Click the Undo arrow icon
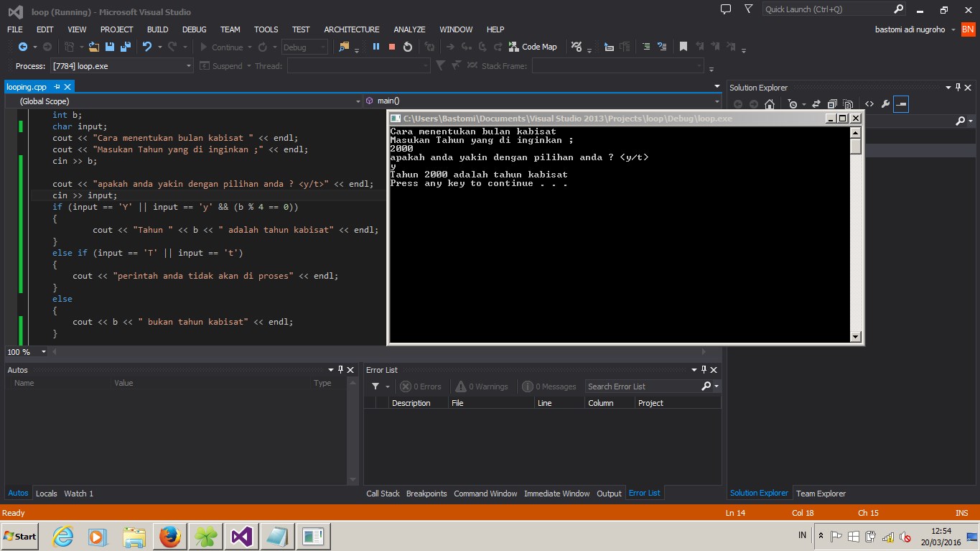This screenshot has height=551, width=980. click(147, 47)
